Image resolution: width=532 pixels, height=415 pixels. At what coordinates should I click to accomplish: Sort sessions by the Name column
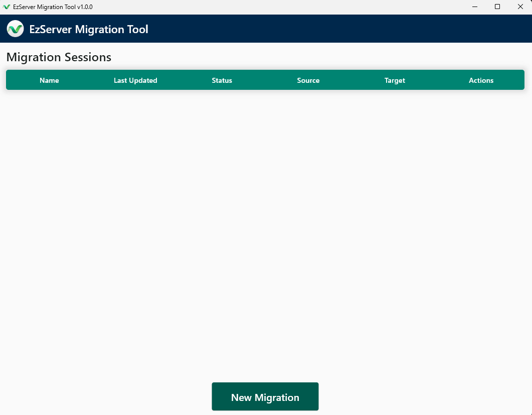[x=49, y=80]
